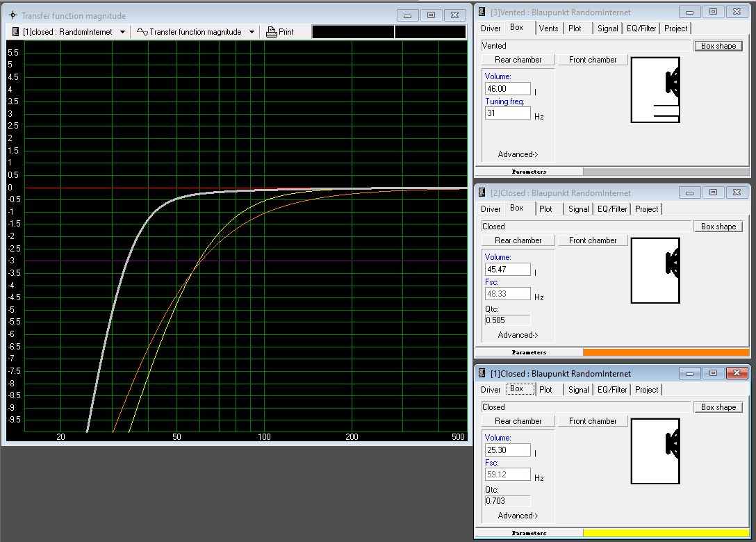Open the Signal tab in the [1]Closed window
Viewport: 756px width, 542px height.
coord(579,390)
